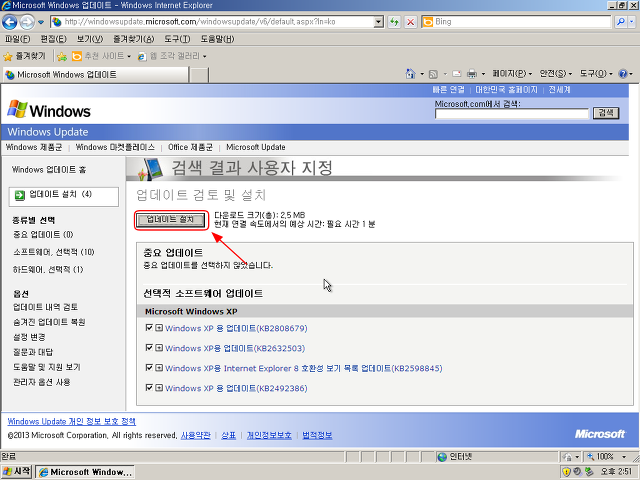The image size is (640, 480).
Task: Open 숨겨진 업데이트 복원 option
Action: coord(49,322)
